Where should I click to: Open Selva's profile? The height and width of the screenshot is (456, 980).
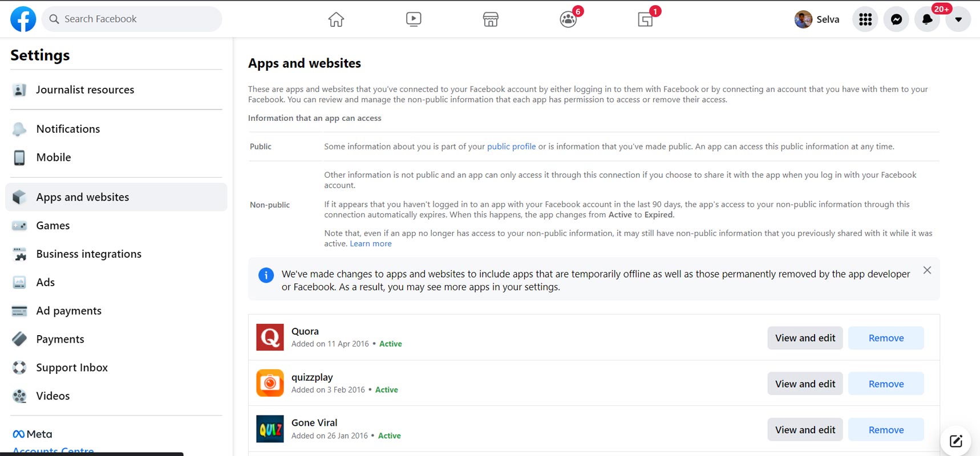(x=817, y=19)
